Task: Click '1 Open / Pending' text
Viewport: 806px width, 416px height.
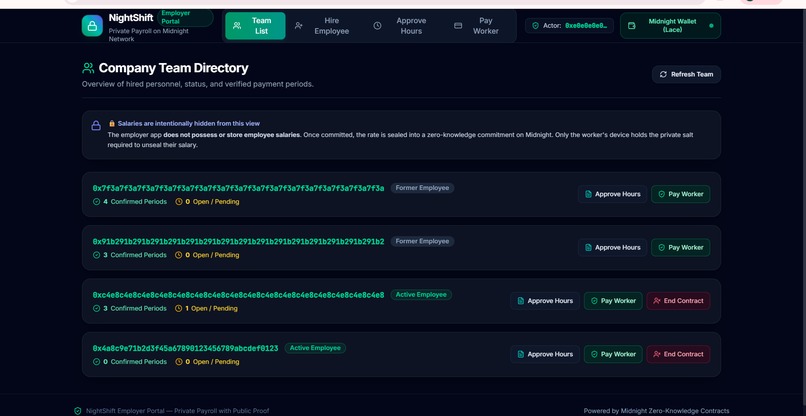Action: pyautogui.click(x=211, y=309)
